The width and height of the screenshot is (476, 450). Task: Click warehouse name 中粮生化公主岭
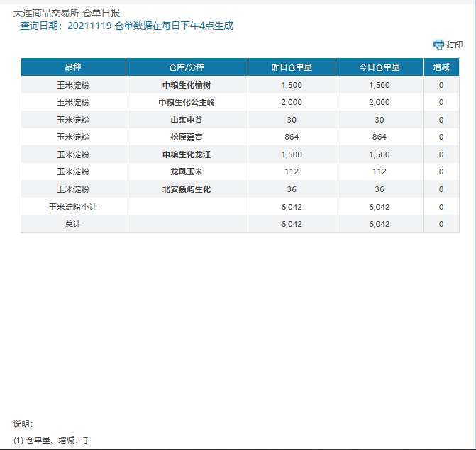click(x=187, y=102)
